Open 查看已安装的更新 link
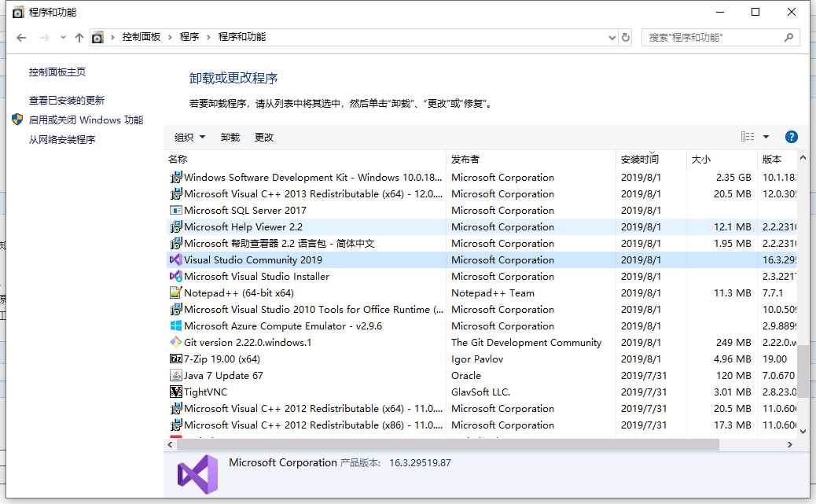The height and width of the screenshot is (504, 816). 67,101
